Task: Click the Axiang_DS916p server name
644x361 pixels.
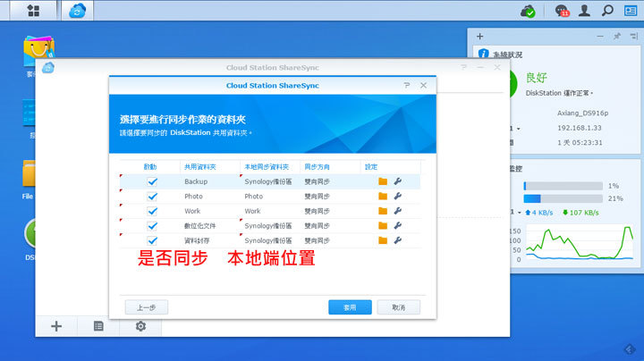Action: pos(582,113)
